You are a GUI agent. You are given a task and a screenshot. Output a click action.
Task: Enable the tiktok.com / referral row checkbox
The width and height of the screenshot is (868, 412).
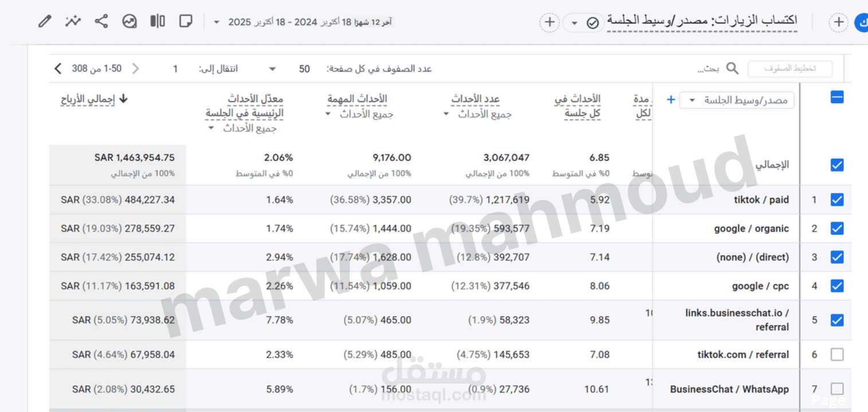coord(837,354)
